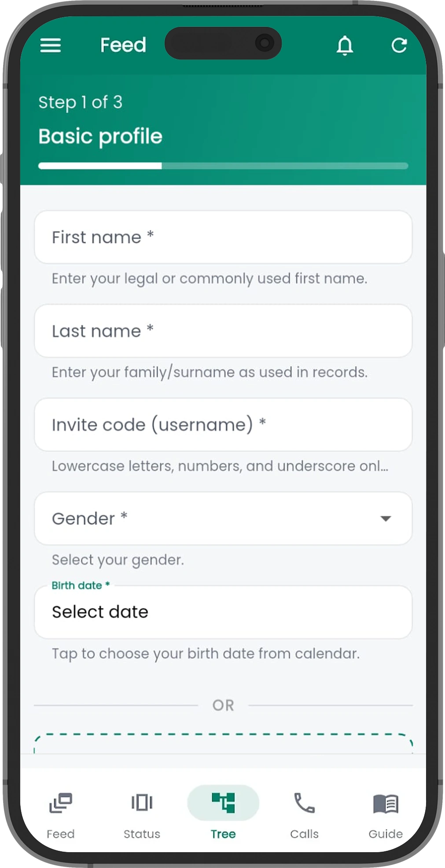
Task: Tap the Tree hierarchy icon
Action: (x=223, y=802)
